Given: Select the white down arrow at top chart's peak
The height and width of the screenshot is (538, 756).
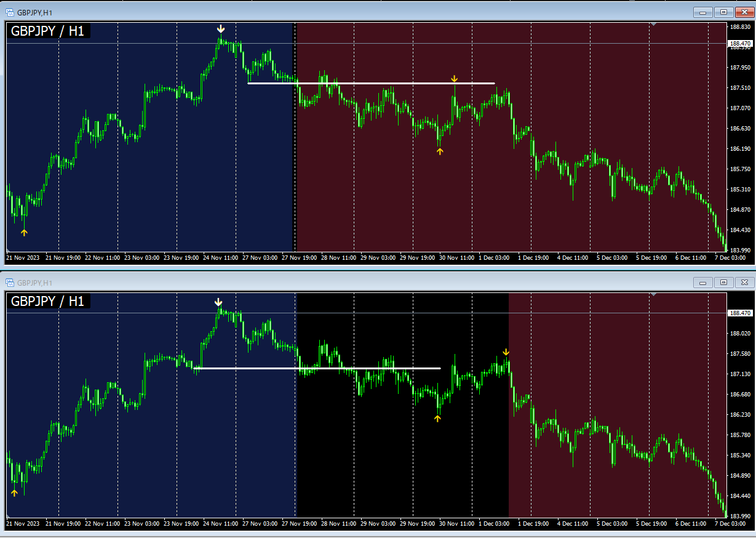Looking at the screenshot, I should tap(221, 29).
